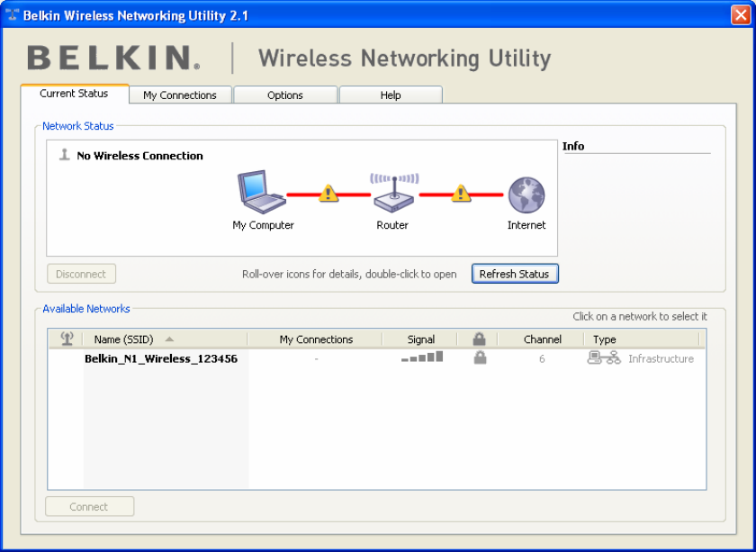Click the Belkin utility title bar icon
This screenshot has width=756, height=552.
pyautogui.click(x=13, y=14)
